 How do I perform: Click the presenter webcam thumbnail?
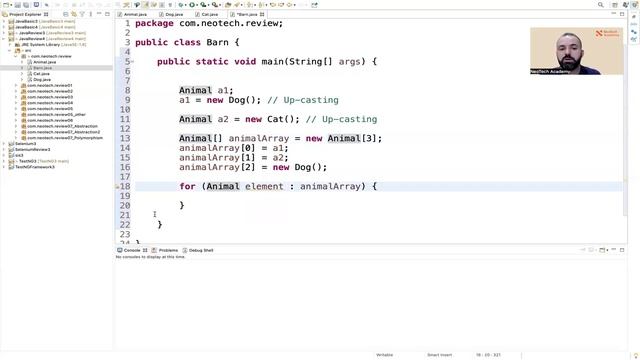576,51
